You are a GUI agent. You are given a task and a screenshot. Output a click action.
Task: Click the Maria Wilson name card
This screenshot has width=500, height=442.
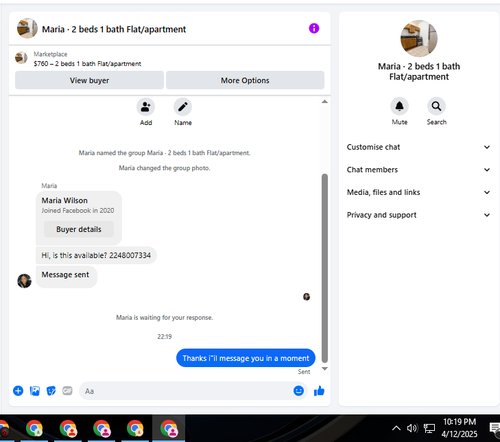[x=79, y=218]
